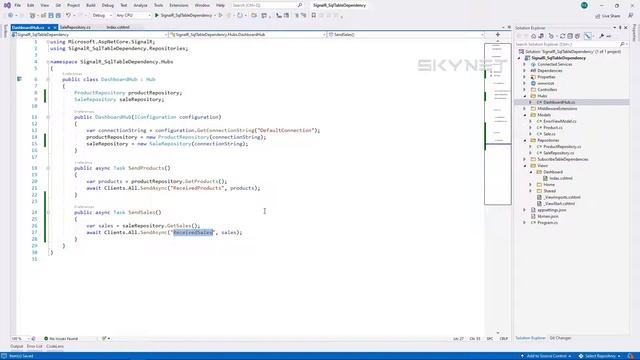Open the File menu

18,5
